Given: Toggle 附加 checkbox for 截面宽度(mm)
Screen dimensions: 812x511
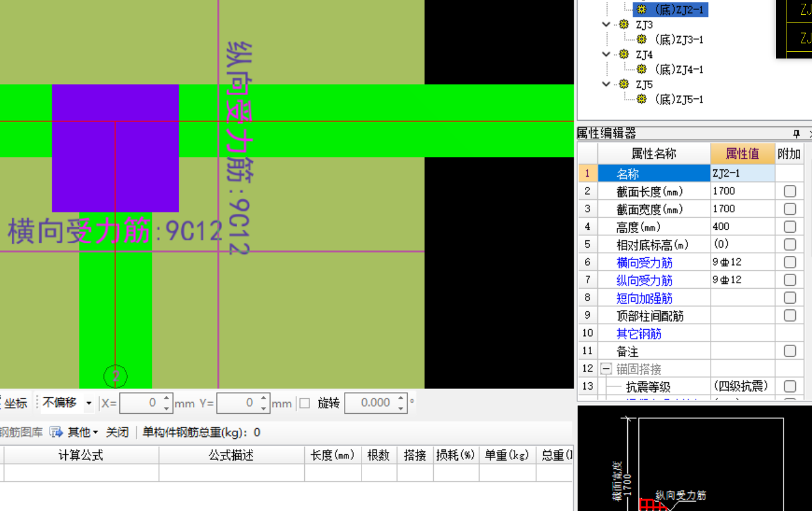Looking at the screenshot, I should [790, 209].
